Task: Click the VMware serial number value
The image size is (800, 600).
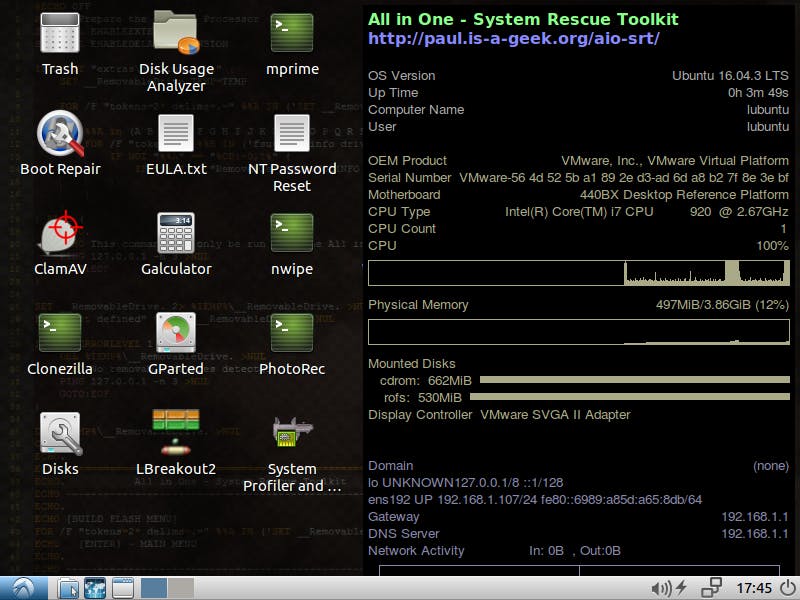Action: coord(623,178)
